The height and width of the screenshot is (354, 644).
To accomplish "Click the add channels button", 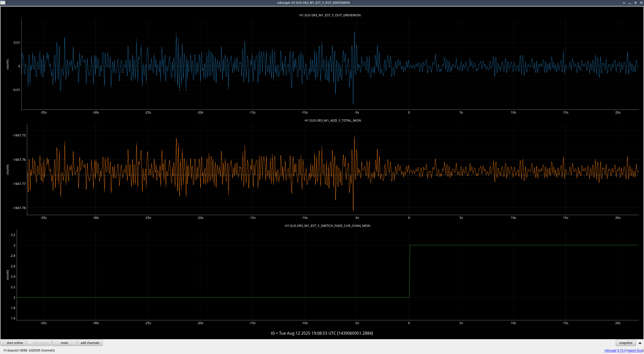I will tap(90, 343).
